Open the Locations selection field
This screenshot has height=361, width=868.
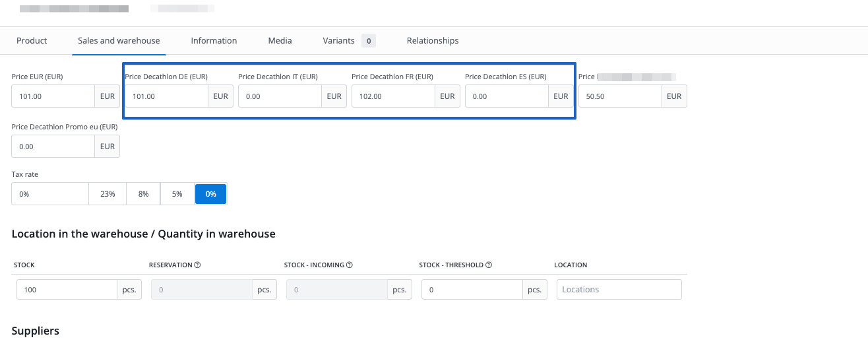[619, 290]
